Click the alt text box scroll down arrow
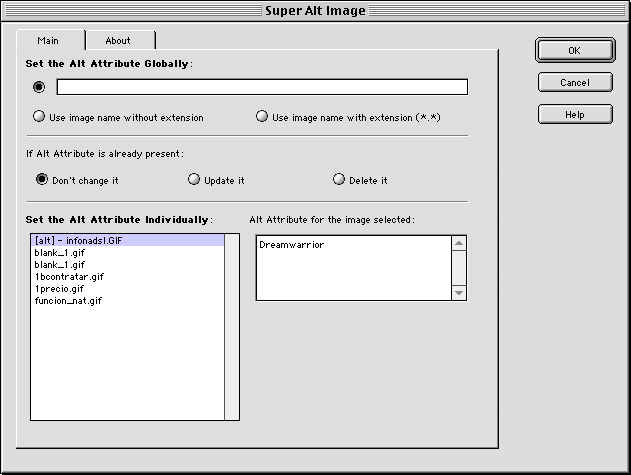The height and width of the screenshot is (475, 631). tap(459, 293)
